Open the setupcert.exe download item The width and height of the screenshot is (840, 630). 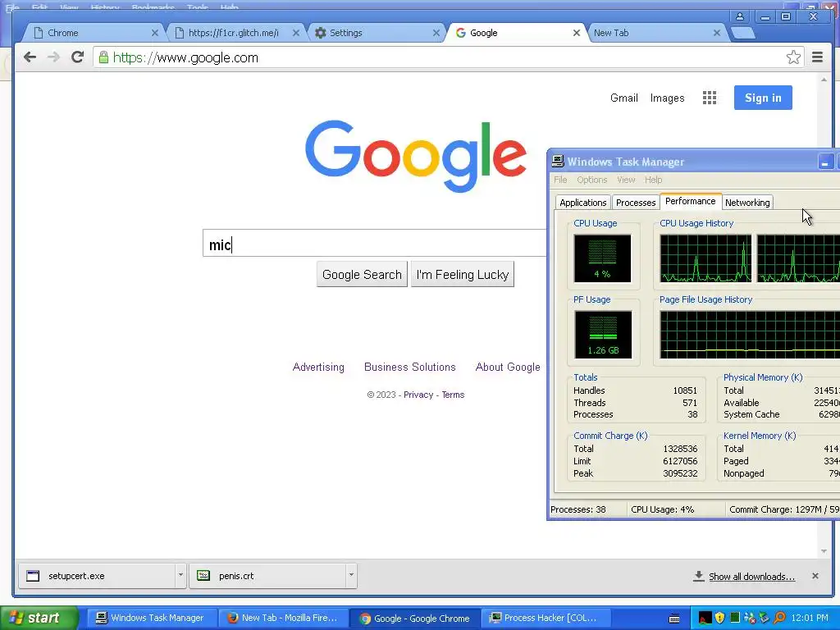coord(97,576)
